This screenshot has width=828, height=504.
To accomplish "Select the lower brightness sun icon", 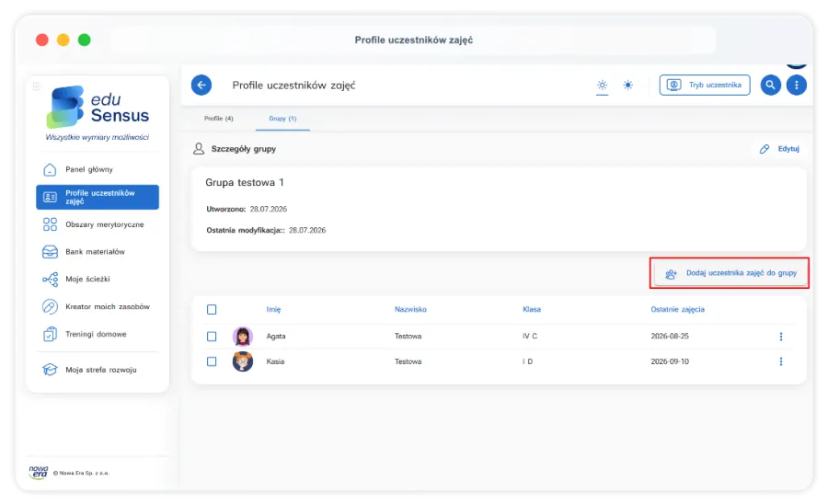I will pos(602,85).
